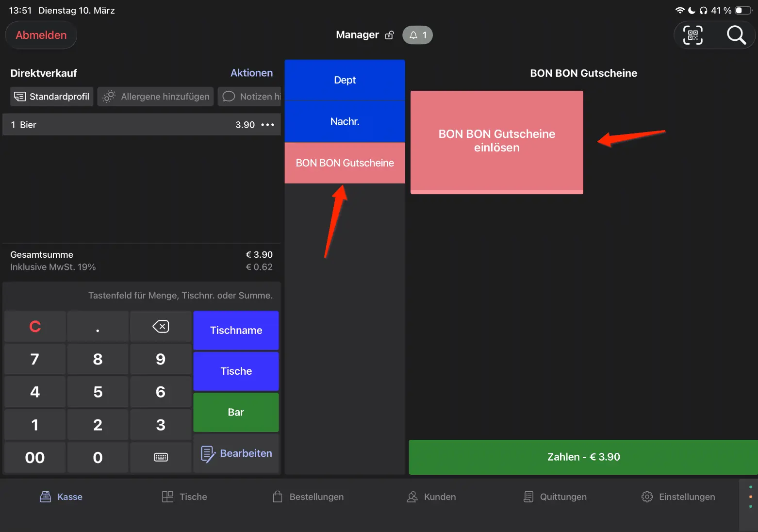This screenshot has height=532, width=758.
Task: Tap Zahlen - € 3.90 pay button
Action: coord(583,457)
